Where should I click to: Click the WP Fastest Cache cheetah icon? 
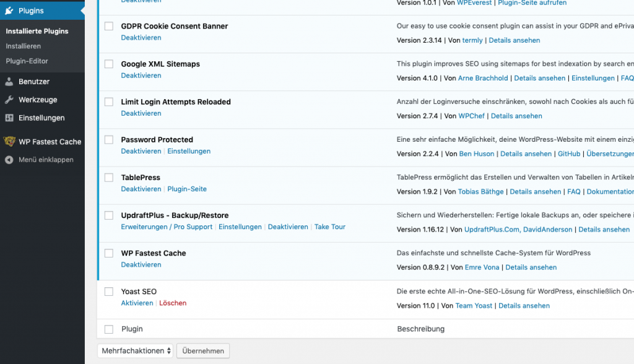click(x=9, y=142)
